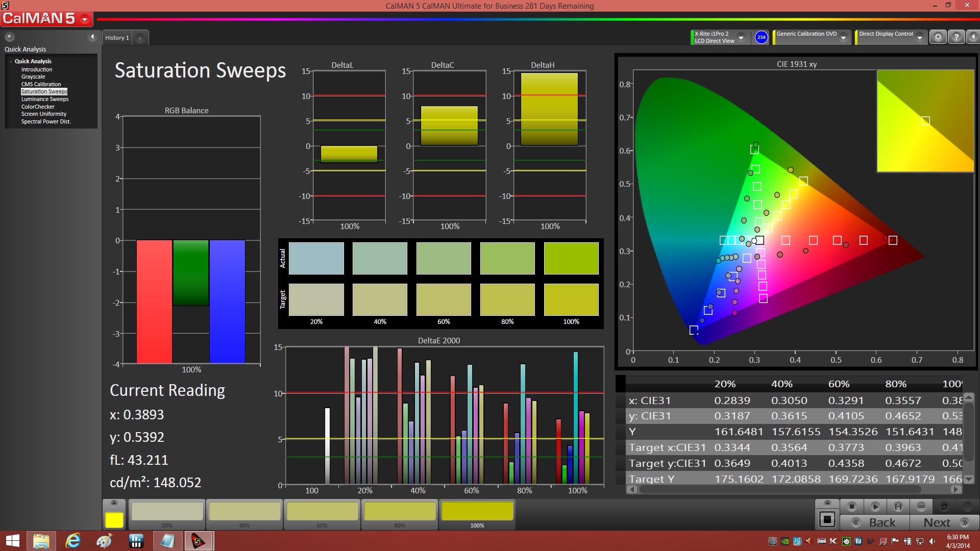Image resolution: width=980 pixels, height=551 pixels.
Task: Open the CalMAN settings gear
Action: (938, 37)
